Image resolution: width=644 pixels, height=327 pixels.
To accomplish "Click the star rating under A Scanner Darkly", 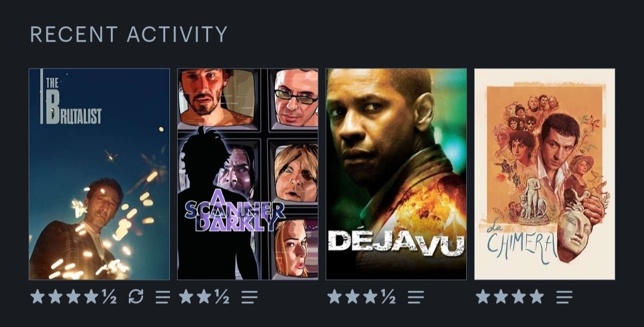I will [204, 297].
